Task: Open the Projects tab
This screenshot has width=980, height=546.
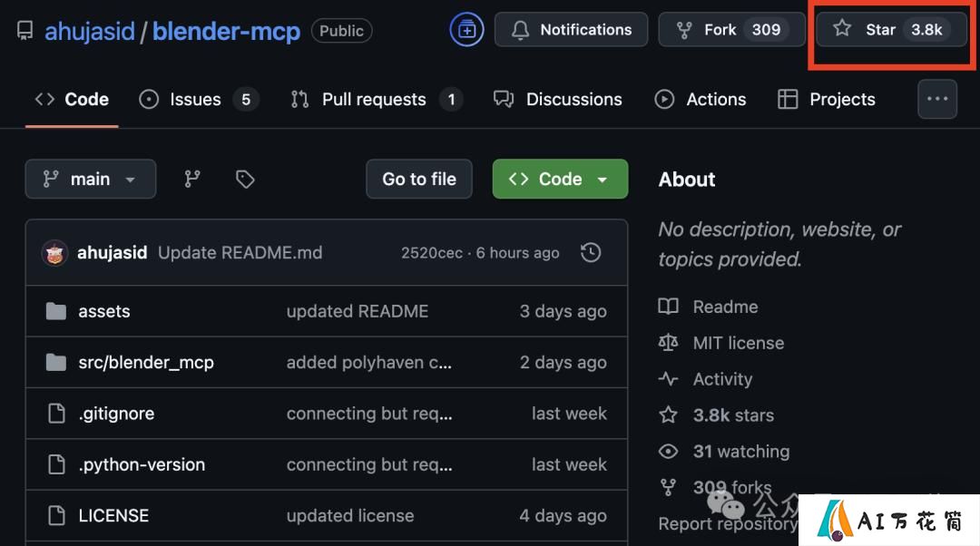Action: (827, 100)
